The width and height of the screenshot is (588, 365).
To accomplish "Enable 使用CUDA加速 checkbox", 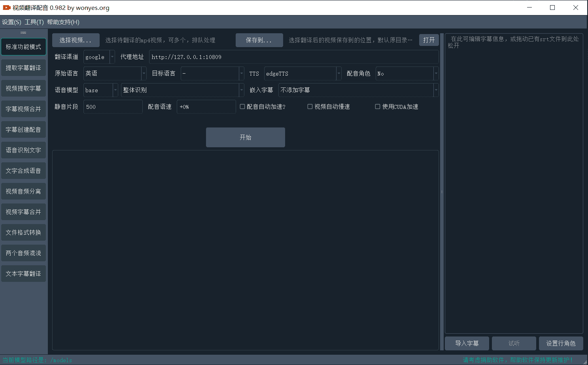I will [x=378, y=106].
